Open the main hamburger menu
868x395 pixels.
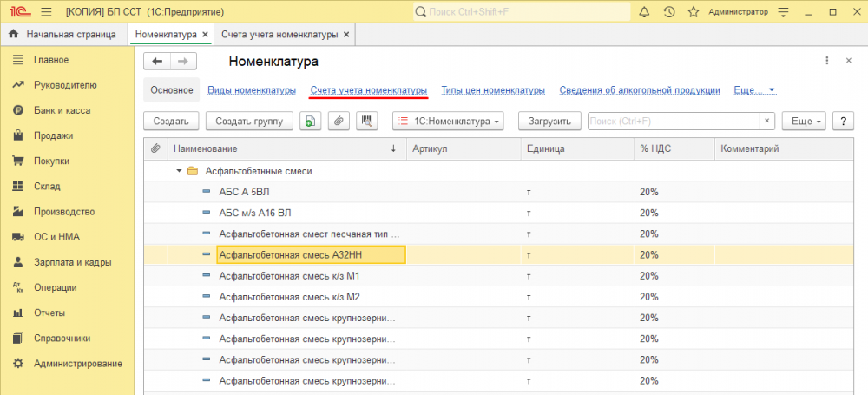[x=47, y=11]
